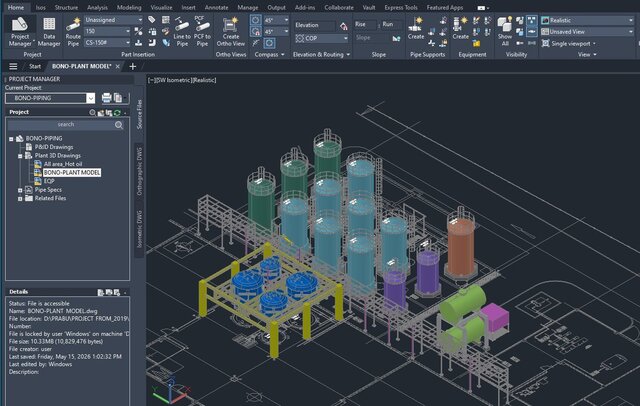Toggle the tolerance routing icon in Compass panel

[256, 43]
